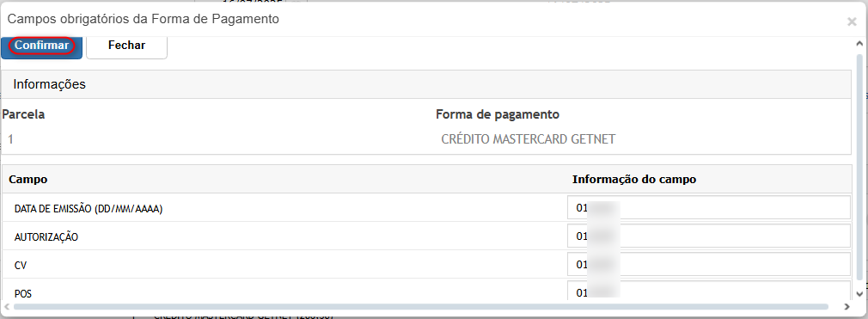The image size is (868, 319).
Task: Click the Fechar button
Action: pos(127,46)
